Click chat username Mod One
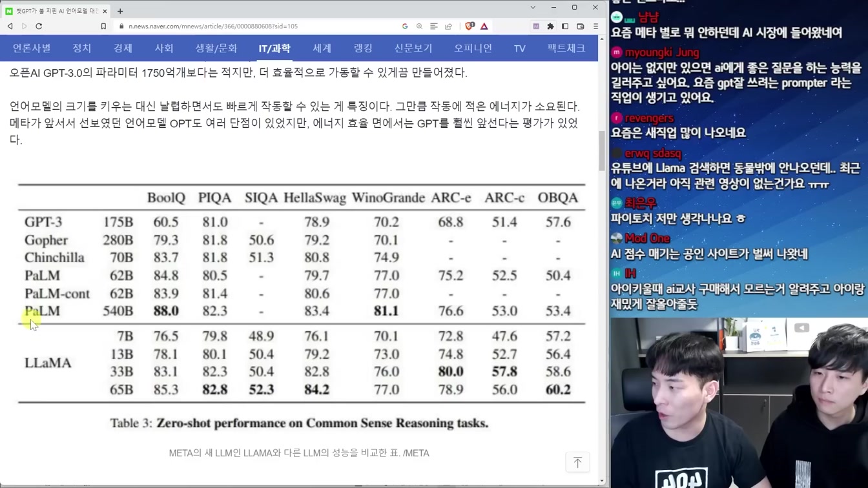The height and width of the screenshot is (488, 868). 647,239
